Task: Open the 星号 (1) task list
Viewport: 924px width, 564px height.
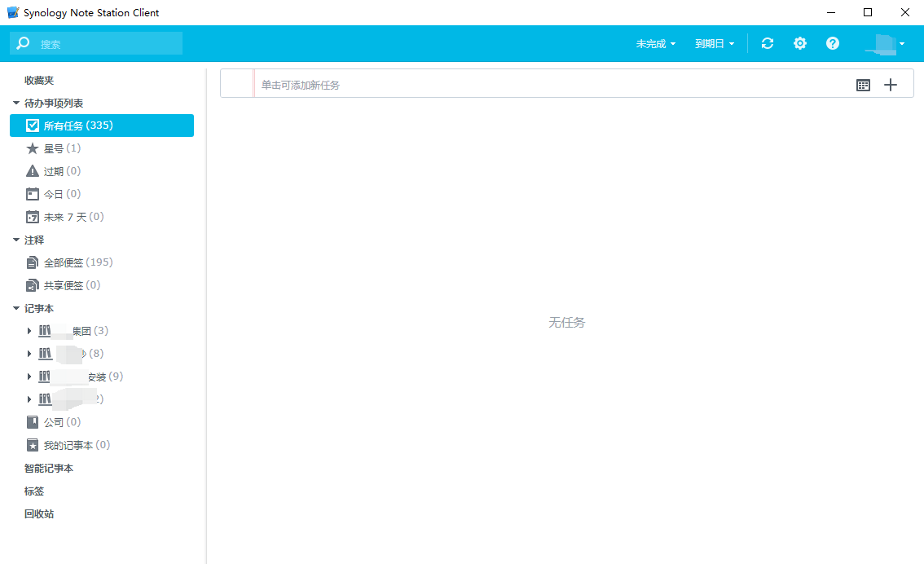Action: [x=62, y=148]
